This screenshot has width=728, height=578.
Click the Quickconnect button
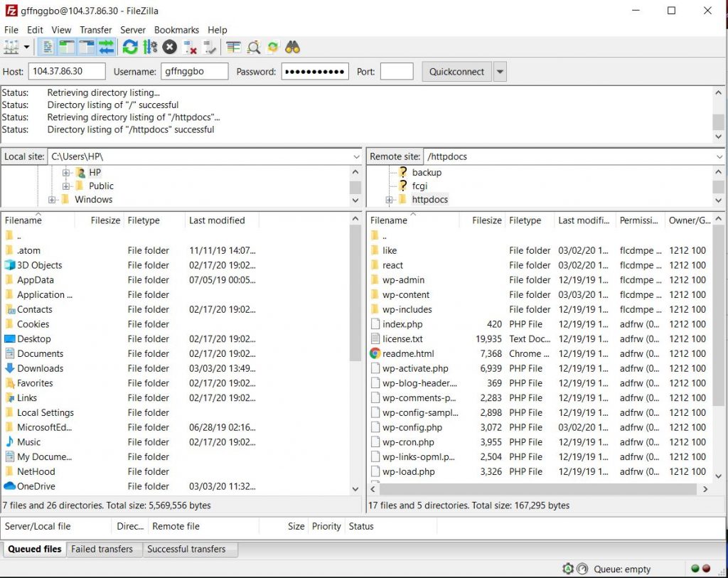(x=456, y=72)
